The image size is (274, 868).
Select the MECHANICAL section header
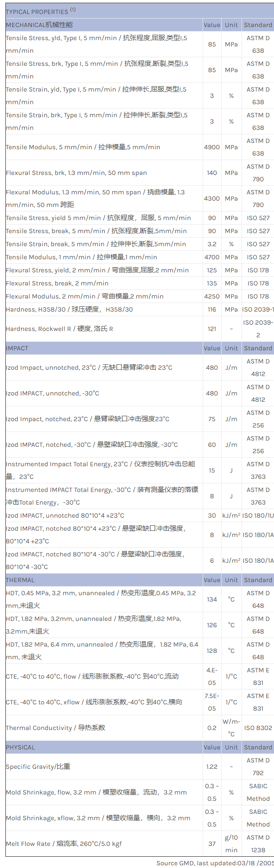[x=39, y=25]
